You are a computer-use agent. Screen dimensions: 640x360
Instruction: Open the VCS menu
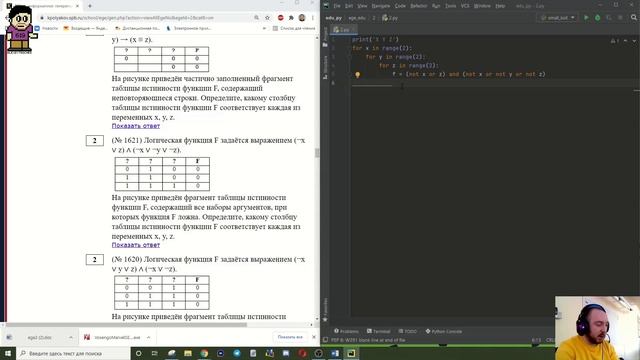coord(465,6)
